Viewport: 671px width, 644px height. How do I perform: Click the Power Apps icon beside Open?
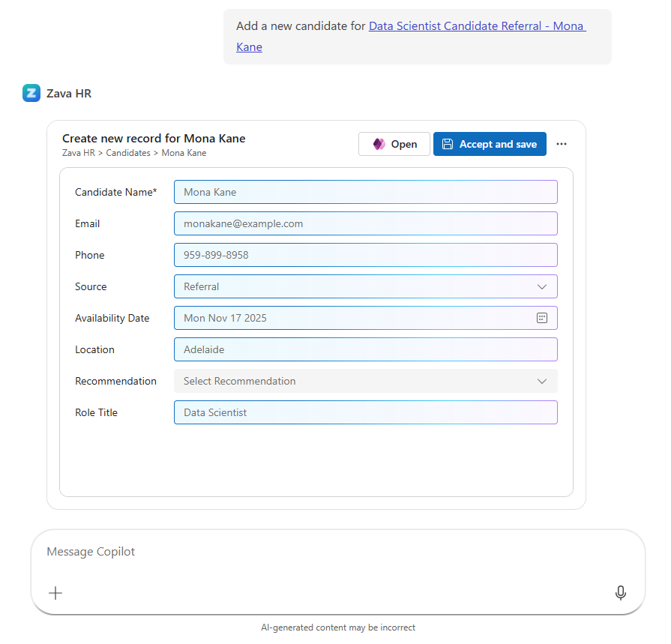(378, 144)
